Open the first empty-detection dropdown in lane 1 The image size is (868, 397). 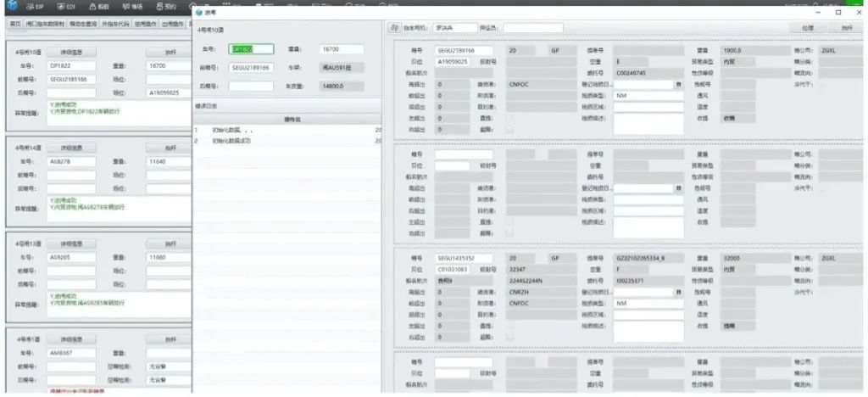tap(170, 366)
